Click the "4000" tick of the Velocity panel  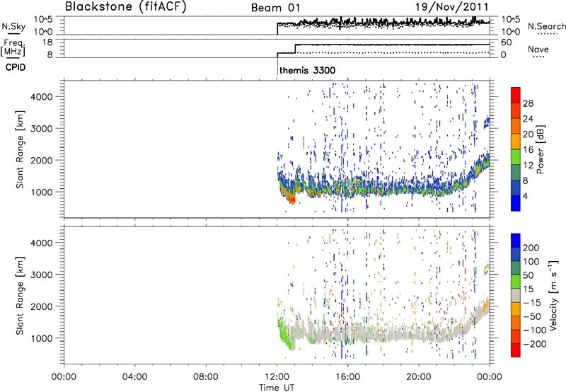pyautogui.click(x=41, y=243)
